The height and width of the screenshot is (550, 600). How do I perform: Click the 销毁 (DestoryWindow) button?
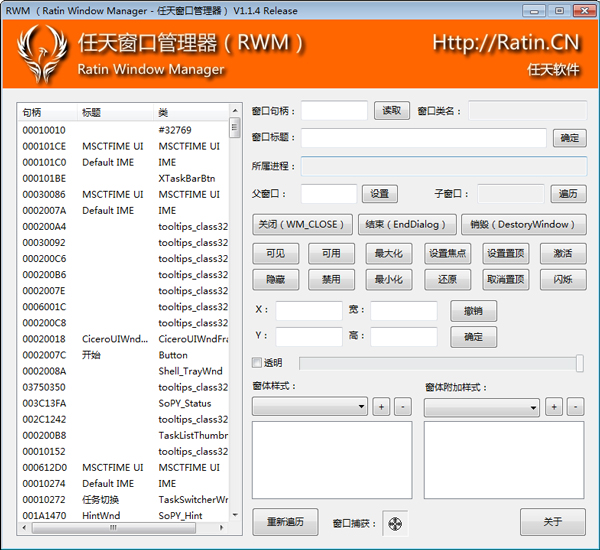pyautogui.click(x=524, y=224)
